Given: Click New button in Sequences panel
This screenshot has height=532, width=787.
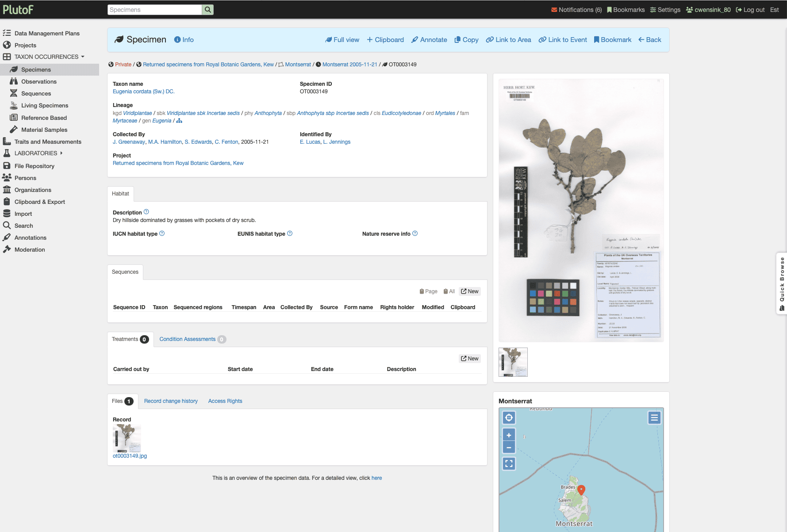Looking at the screenshot, I should click(469, 291).
